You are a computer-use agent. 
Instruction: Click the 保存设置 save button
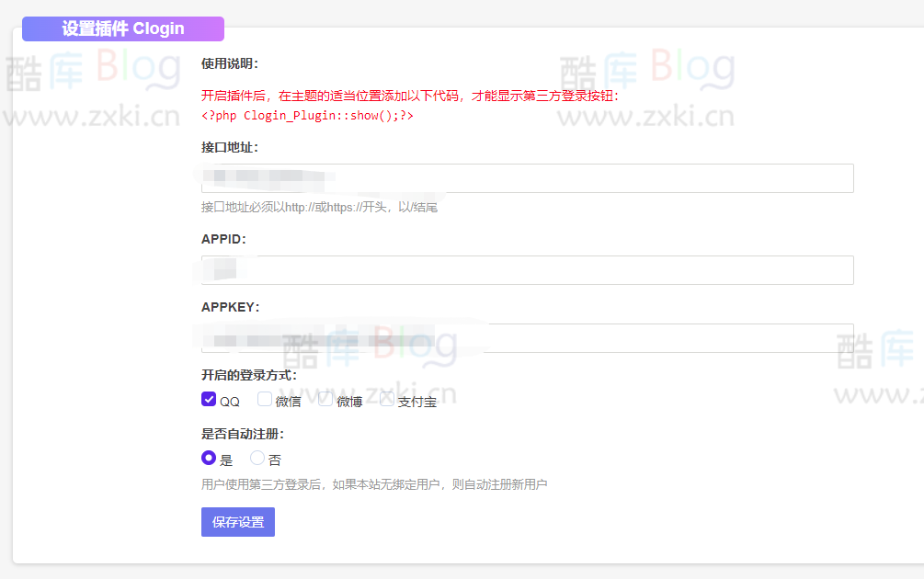(x=237, y=521)
